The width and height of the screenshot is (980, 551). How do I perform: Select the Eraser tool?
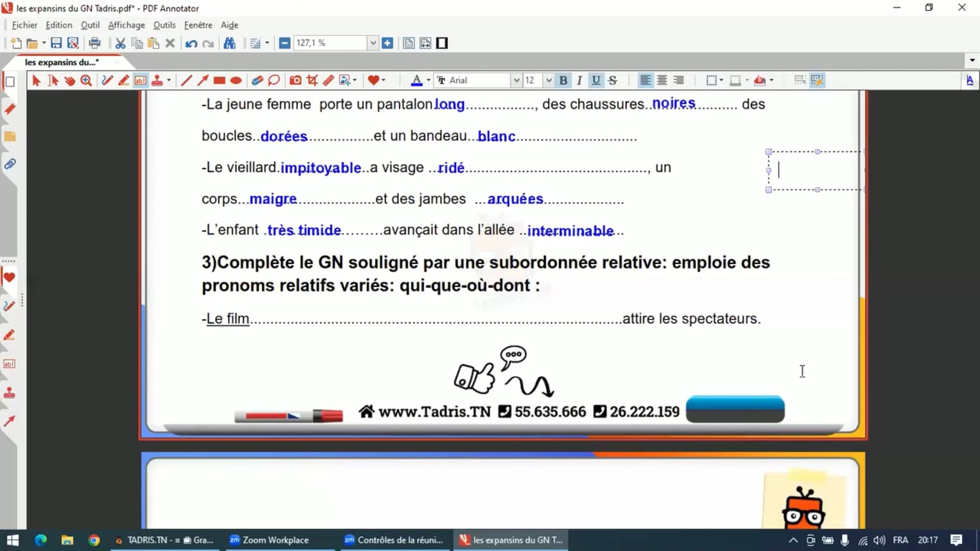257,80
